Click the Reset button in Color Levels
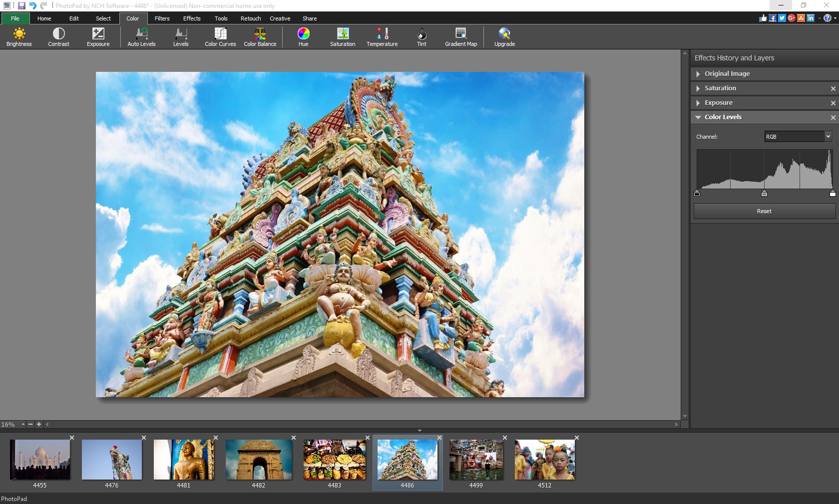The width and height of the screenshot is (839, 504). point(764,211)
